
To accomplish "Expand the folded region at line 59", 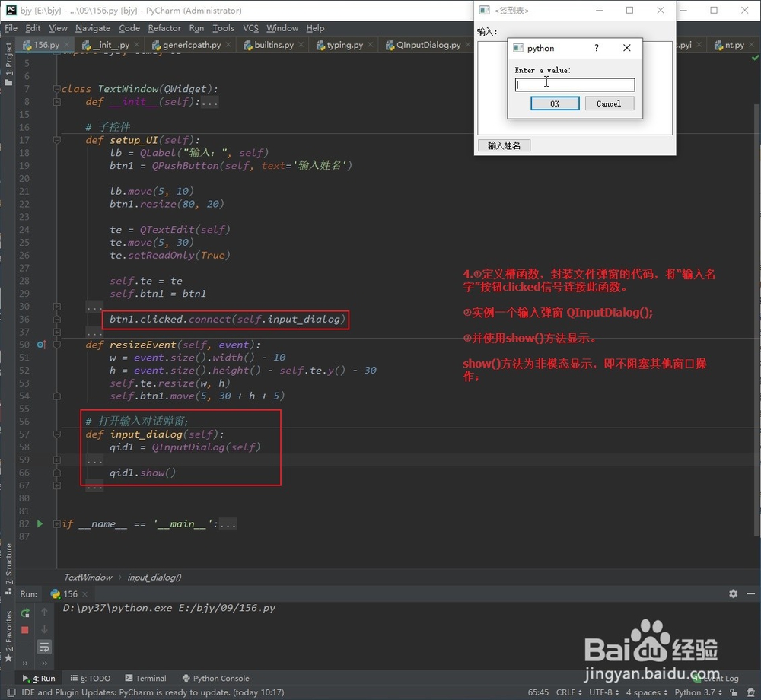I will click(57, 460).
